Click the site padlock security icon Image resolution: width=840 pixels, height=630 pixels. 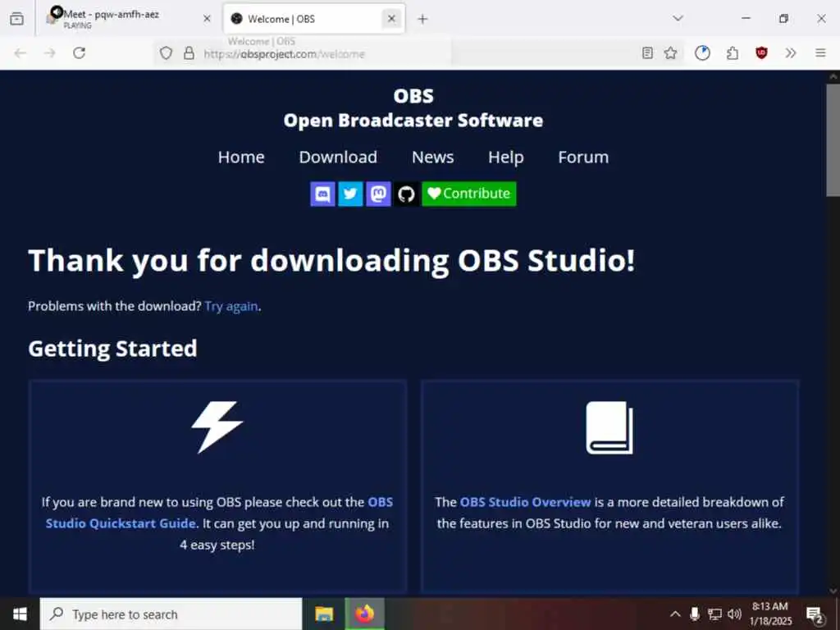click(189, 53)
